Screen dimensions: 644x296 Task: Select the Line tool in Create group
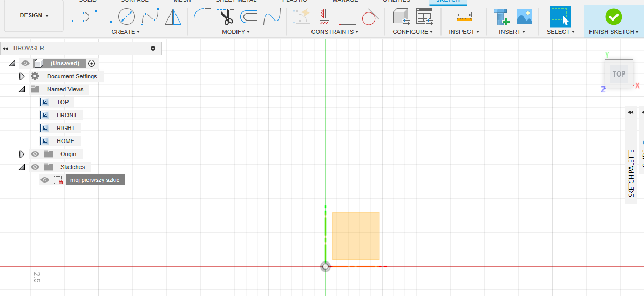tap(80, 17)
